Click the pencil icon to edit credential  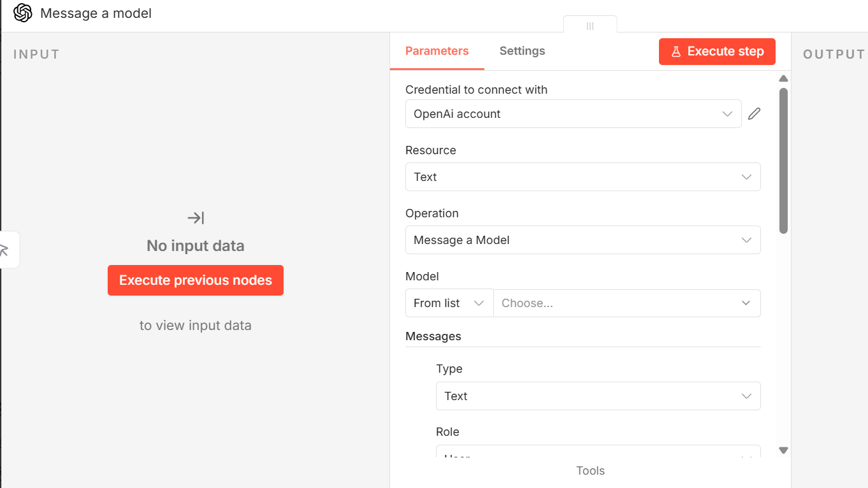pos(754,114)
